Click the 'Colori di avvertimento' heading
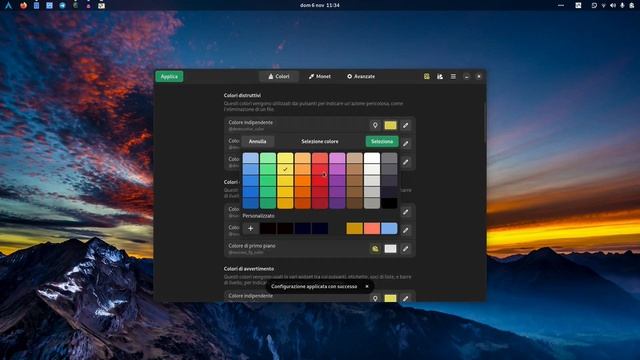This screenshot has height=360, width=640. 249,269
